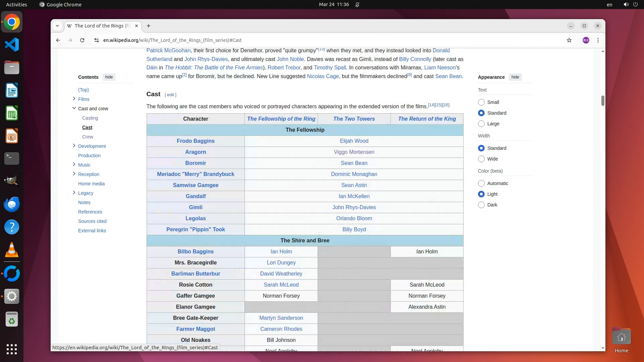Open the Elijah Wood link in cast table
Screen dimensions: 644x362
[x=354, y=141]
